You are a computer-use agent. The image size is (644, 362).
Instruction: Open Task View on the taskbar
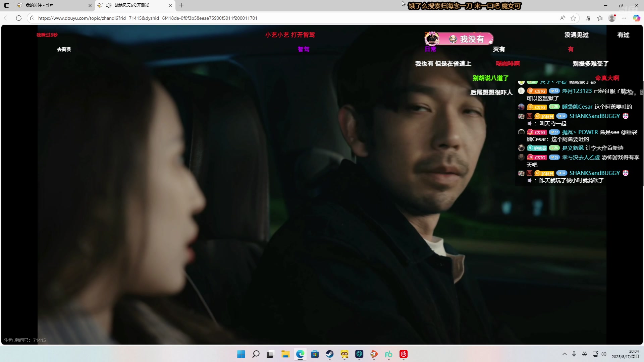270,354
